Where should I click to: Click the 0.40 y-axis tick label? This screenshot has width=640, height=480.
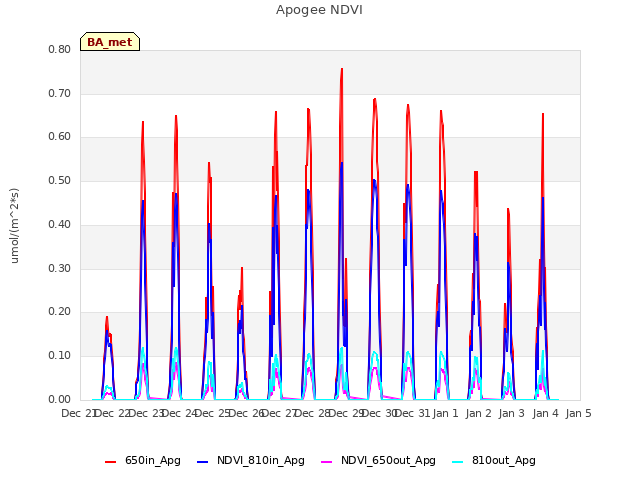pyautogui.click(x=60, y=224)
